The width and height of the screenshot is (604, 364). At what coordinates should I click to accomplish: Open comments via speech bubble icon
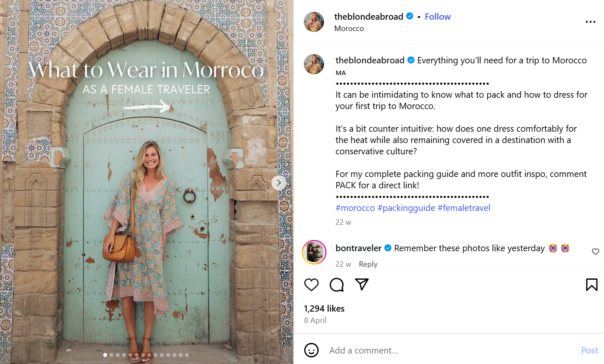[337, 285]
